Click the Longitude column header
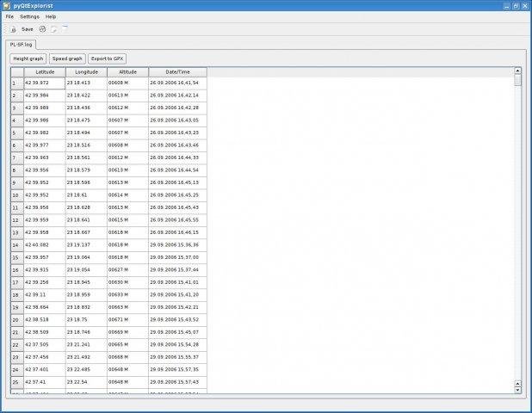Viewport: 532px width, 413px height. click(87, 72)
